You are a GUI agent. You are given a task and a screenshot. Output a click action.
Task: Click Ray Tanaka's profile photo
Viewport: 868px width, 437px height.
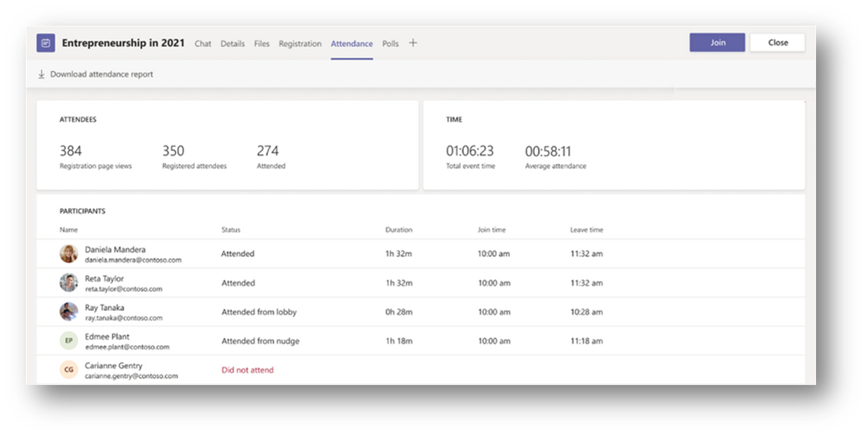pyautogui.click(x=68, y=312)
